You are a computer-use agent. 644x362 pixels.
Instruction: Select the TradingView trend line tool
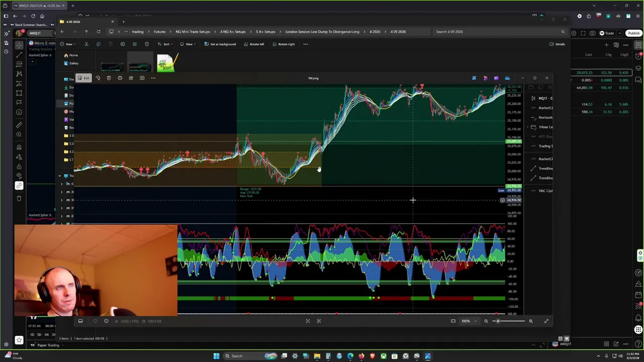pyautogui.click(x=19, y=54)
